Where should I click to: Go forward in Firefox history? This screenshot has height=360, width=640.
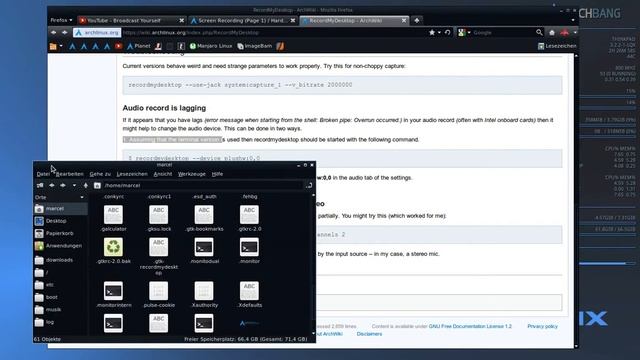(64, 33)
